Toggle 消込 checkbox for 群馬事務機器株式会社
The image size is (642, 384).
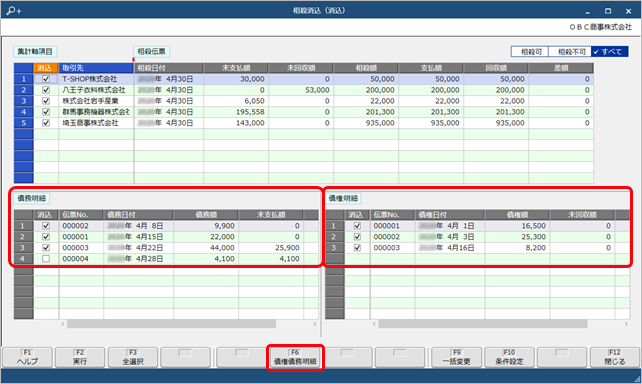[46, 112]
